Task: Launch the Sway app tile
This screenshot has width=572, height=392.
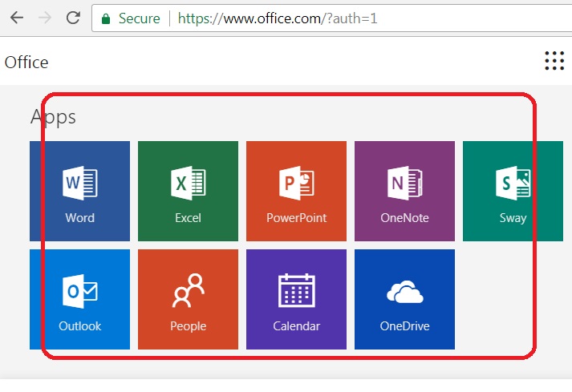Action: click(x=513, y=191)
